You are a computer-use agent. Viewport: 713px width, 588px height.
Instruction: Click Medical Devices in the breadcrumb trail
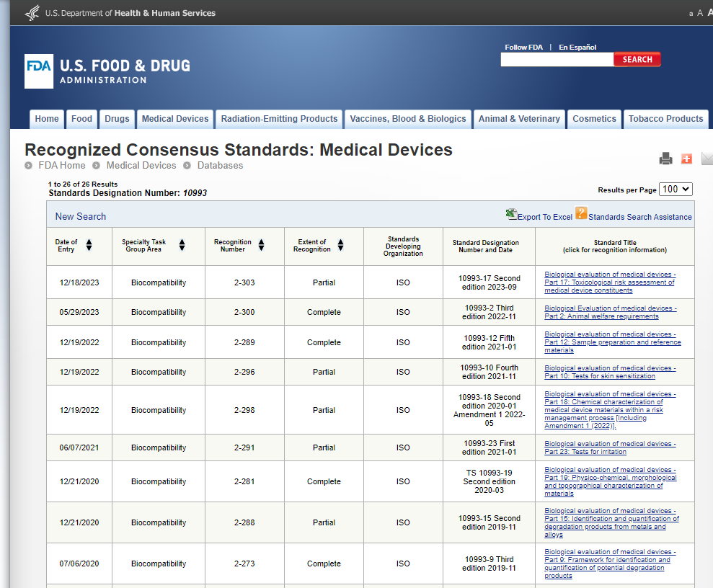tap(141, 166)
